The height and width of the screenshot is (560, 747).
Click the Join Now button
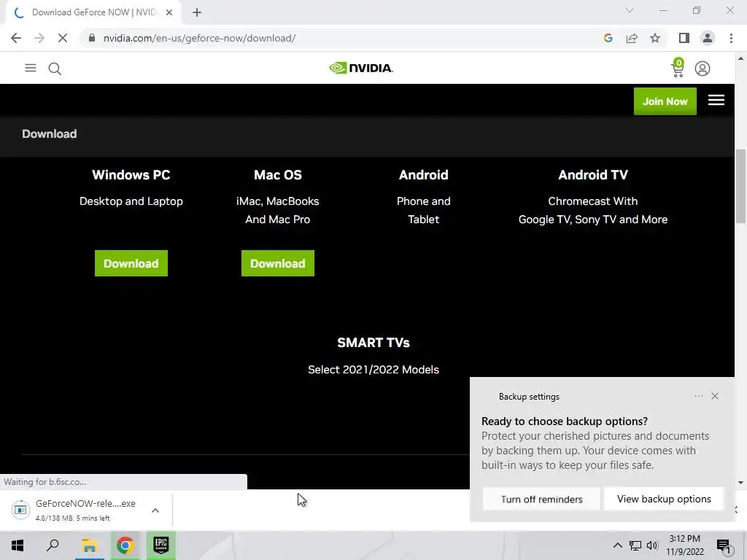tap(665, 101)
